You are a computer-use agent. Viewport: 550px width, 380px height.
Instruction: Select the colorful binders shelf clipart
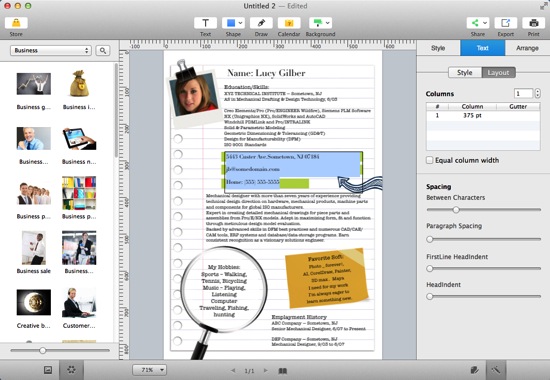click(79, 193)
